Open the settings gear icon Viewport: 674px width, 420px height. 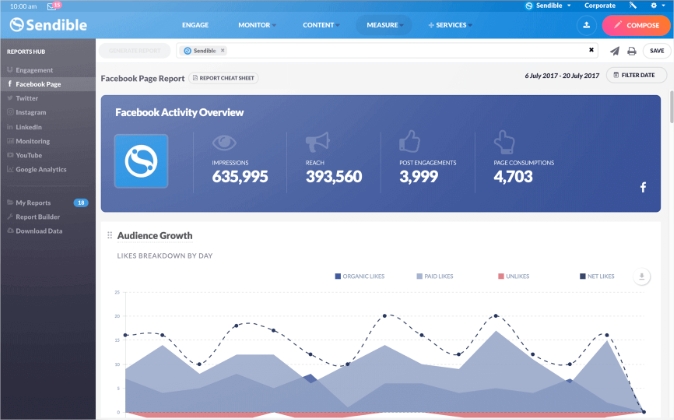tap(654, 6)
